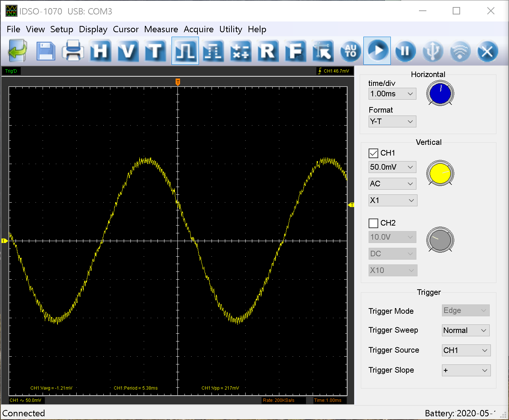Click the CH1:Vpp = 217mV measurement
Screen dimensions: 509x420
tap(220, 388)
